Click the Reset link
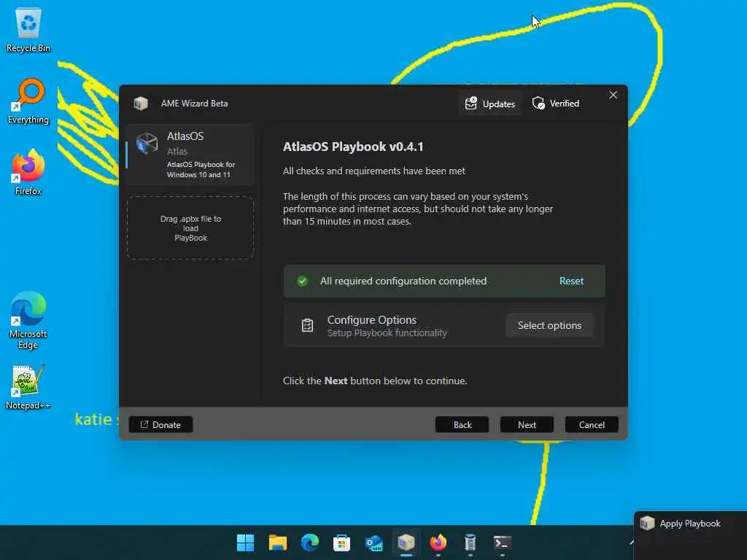747x560 pixels. point(571,281)
